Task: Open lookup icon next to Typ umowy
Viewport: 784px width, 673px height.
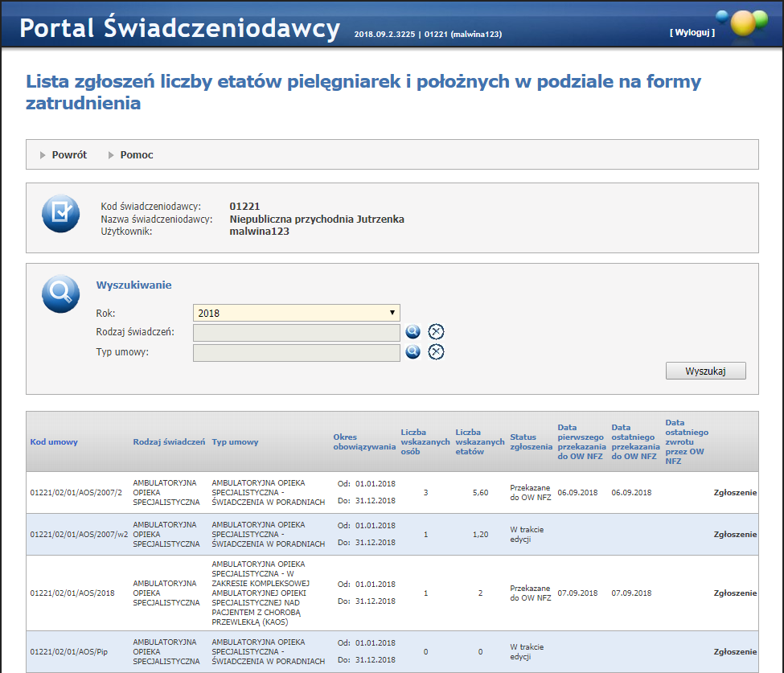Action: coord(413,352)
